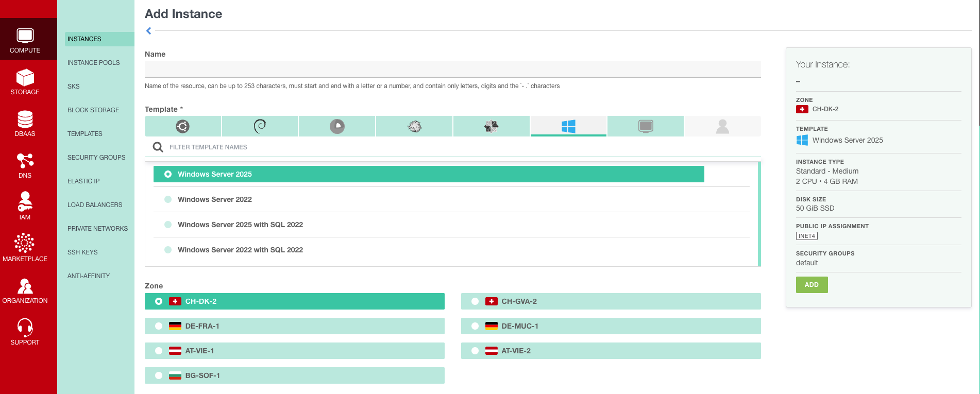Open Private Networks in the sidebar
This screenshot has width=980, height=394.
(97, 229)
